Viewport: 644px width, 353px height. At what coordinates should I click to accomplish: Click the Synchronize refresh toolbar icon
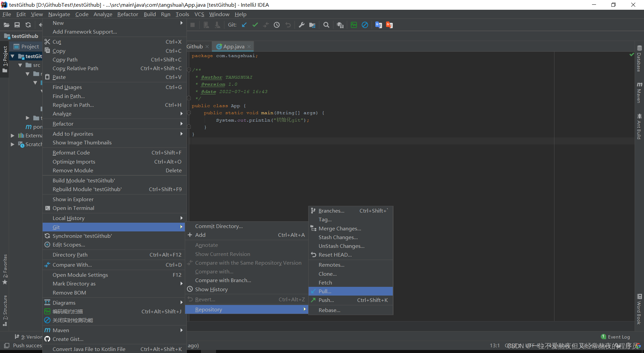(x=28, y=25)
